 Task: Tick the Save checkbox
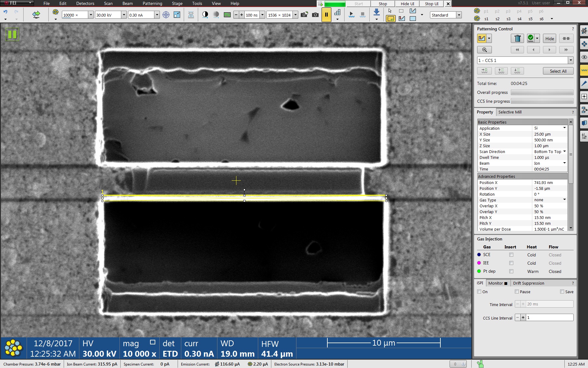pyautogui.click(x=562, y=292)
